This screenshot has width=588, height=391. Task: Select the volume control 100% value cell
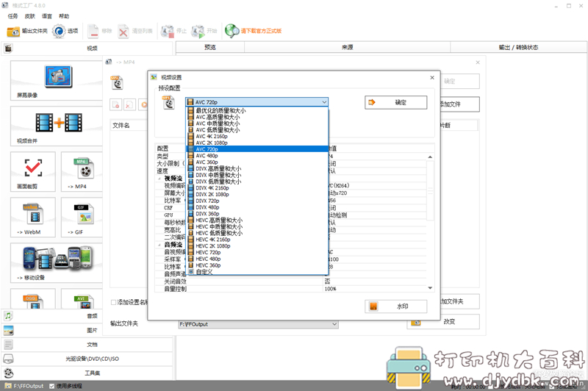pyautogui.click(x=374, y=289)
